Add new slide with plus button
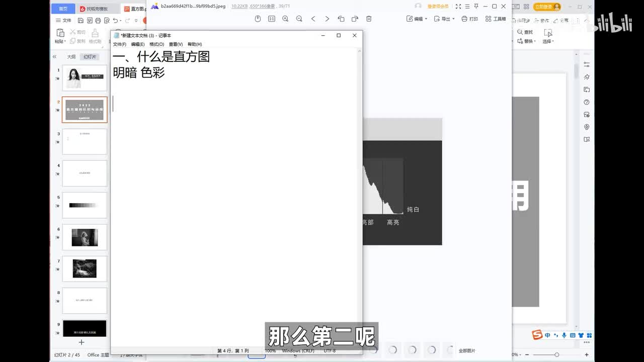The image size is (644, 362). pos(82,342)
